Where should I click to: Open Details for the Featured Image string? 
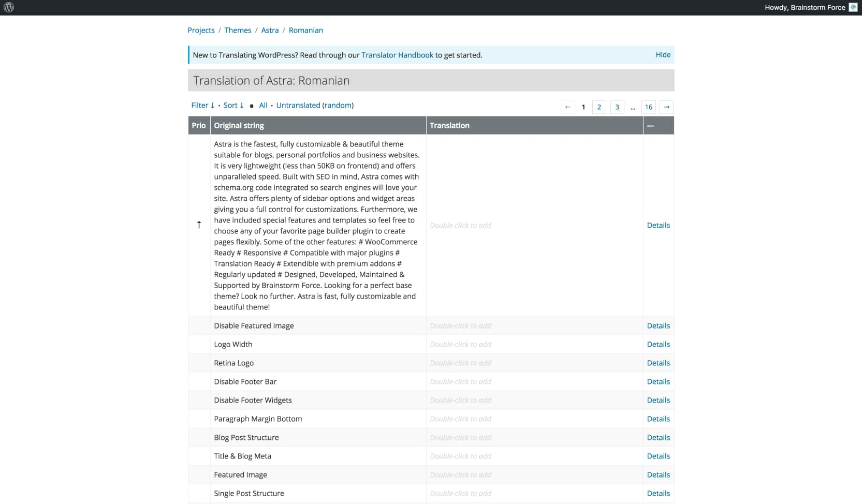tap(658, 475)
